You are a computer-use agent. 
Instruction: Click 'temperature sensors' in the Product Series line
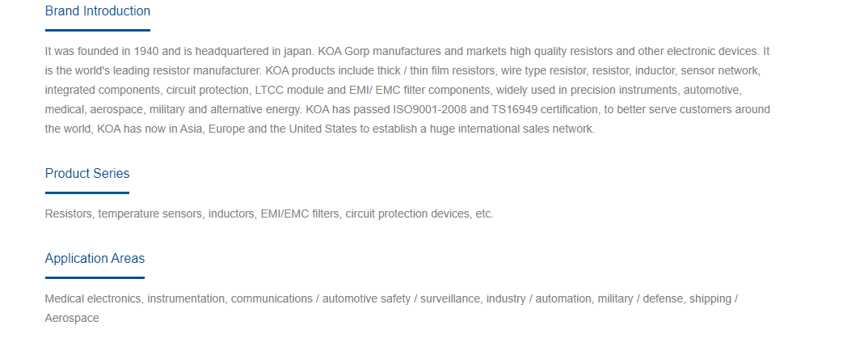point(150,214)
